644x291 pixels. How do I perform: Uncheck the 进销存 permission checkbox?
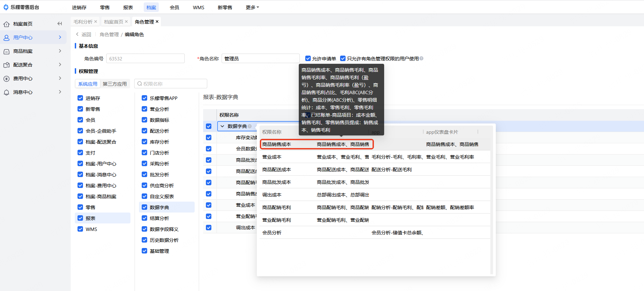coord(80,98)
